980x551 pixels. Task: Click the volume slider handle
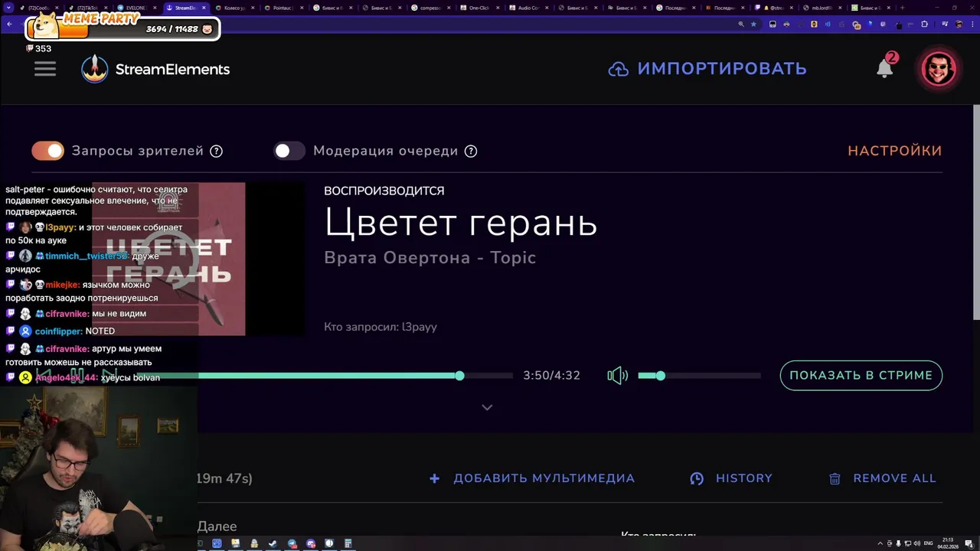click(661, 376)
